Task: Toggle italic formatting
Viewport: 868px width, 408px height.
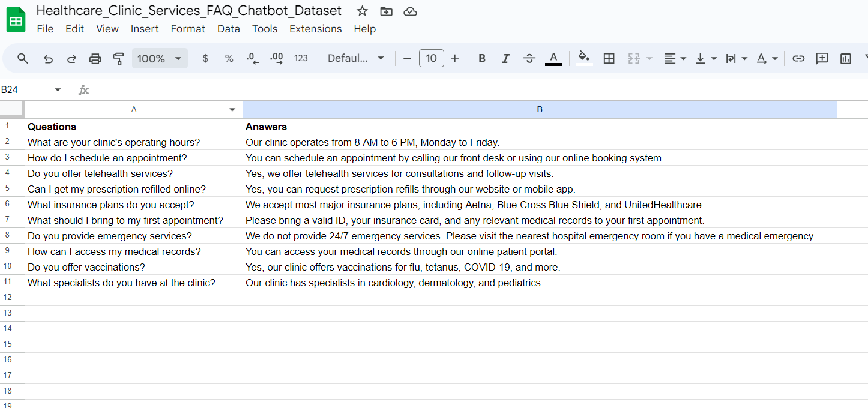Action: [x=505, y=58]
